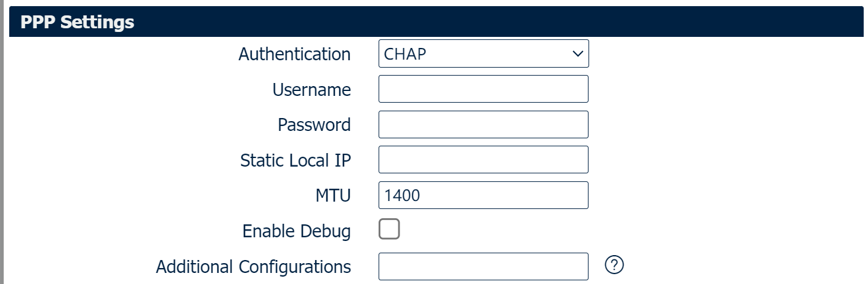Click the help icon beside Additional Configurations
Viewport: 868px width, 284px height.
click(614, 265)
